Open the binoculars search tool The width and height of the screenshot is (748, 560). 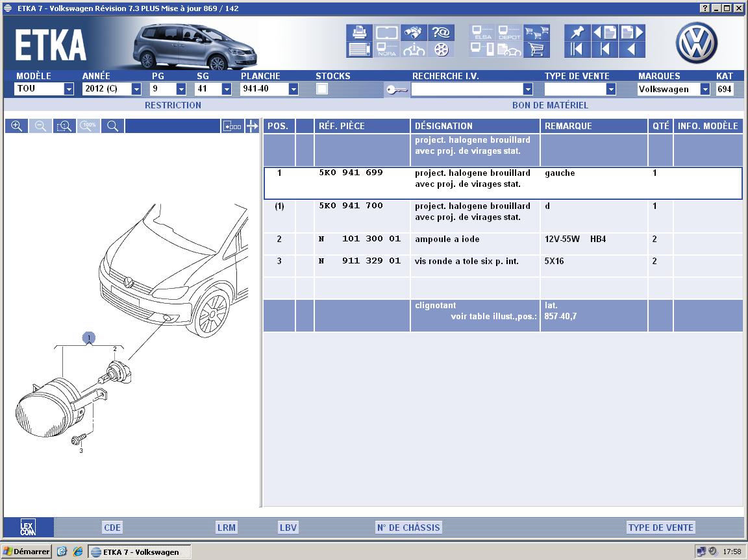click(x=414, y=32)
